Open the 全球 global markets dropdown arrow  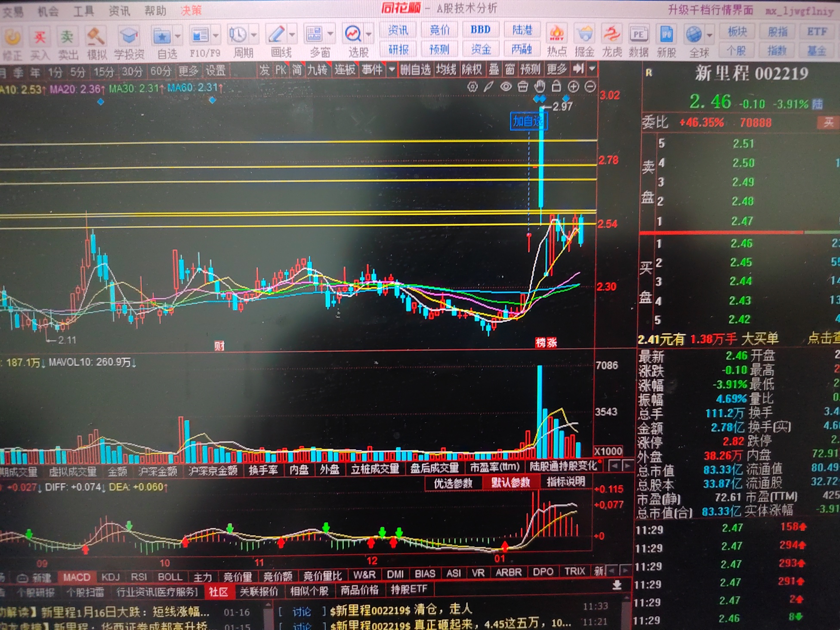coord(710,34)
